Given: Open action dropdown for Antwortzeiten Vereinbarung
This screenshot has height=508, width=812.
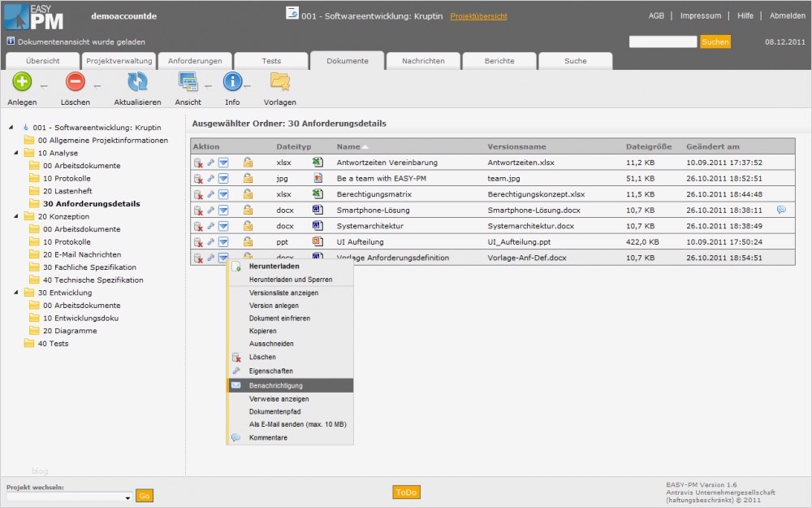Looking at the screenshot, I should [223, 163].
